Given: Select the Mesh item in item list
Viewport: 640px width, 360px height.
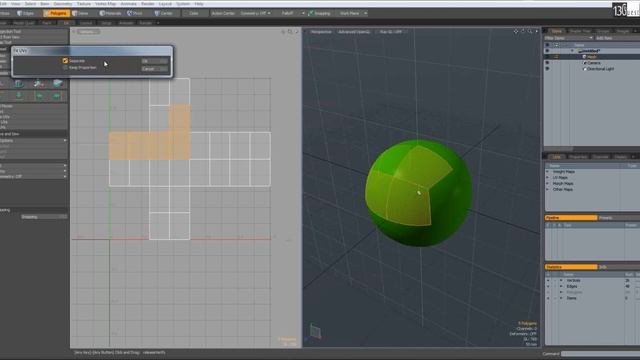Looking at the screenshot, I should click(x=592, y=57).
